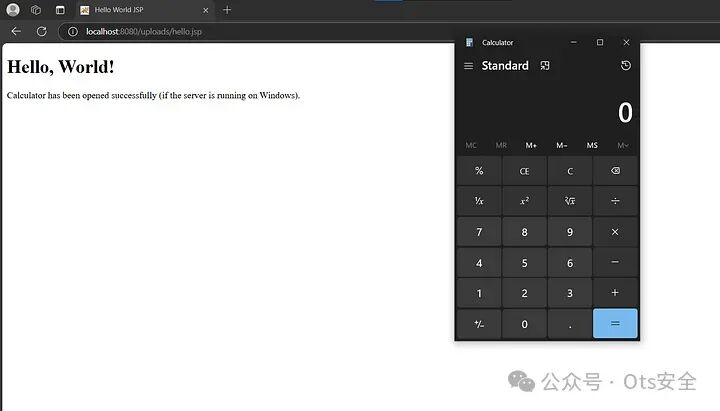Click the backspace key in Calculator
720x411 pixels.
[615, 171]
